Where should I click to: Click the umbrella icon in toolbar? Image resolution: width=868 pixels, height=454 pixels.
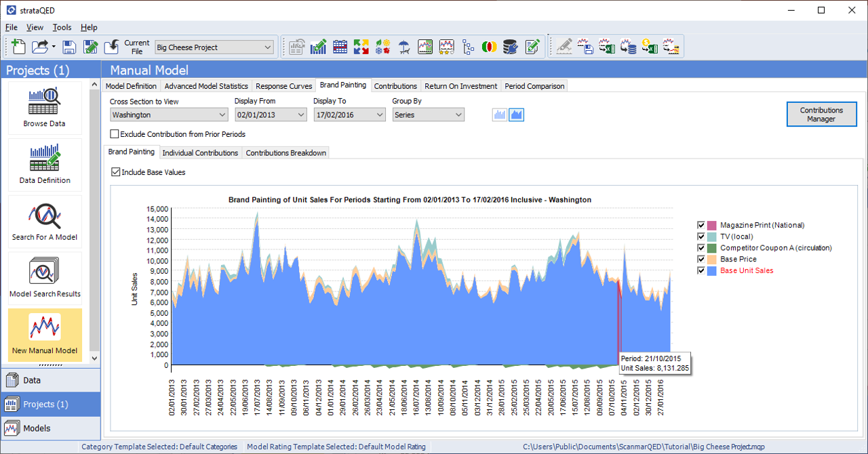point(404,47)
